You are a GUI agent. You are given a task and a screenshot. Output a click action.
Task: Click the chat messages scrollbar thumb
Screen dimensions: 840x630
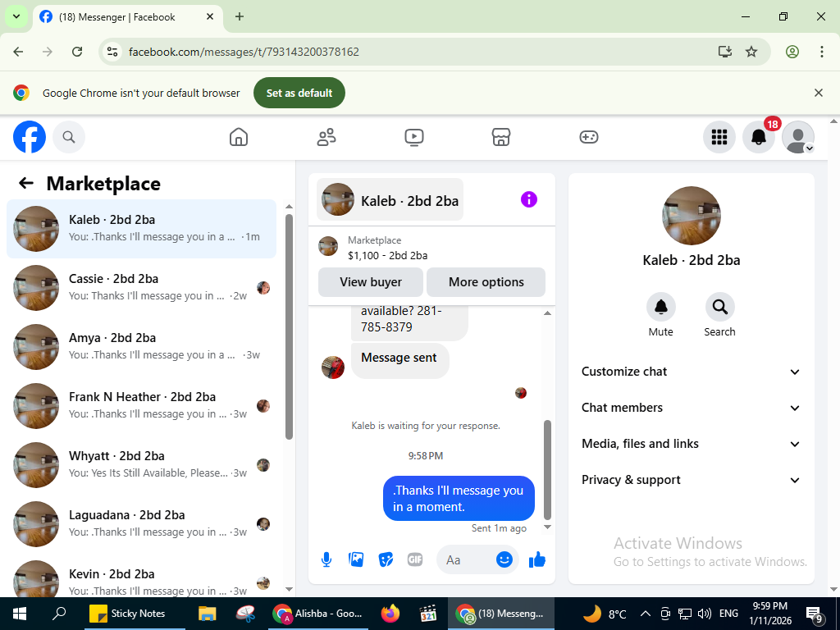coord(547,470)
